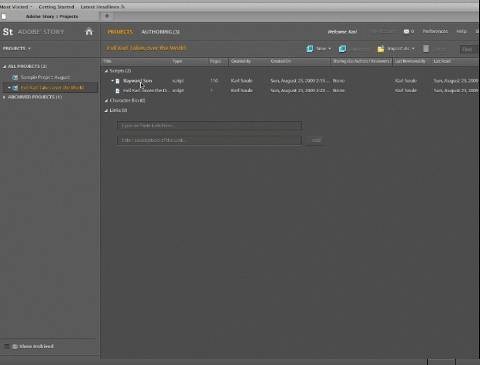Screen dimensions: 480x365
Task: Switch to the PROJECTS tab
Action: [120, 32]
